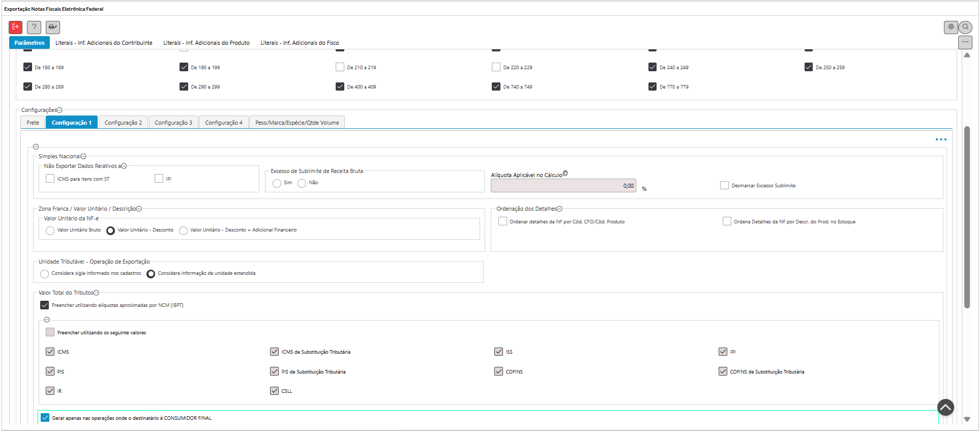Image resolution: width=980 pixels, height=431 pixels.
Task: Click the icon beside Alíquota Aplicável no Cálculo
Action: [565, 174]
